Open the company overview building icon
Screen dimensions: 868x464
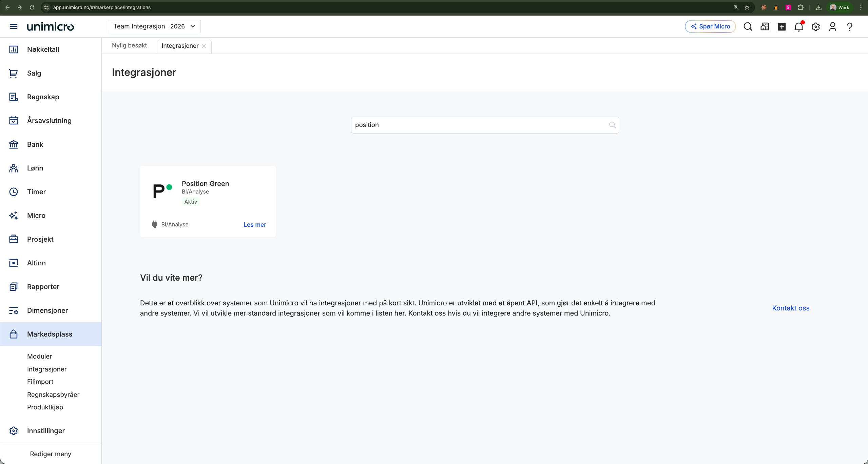point(765,26)
